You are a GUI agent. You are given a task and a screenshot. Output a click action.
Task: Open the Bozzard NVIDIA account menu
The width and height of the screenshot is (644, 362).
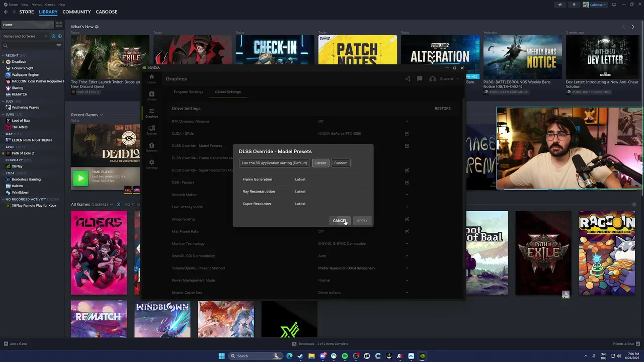pos(444,79)
